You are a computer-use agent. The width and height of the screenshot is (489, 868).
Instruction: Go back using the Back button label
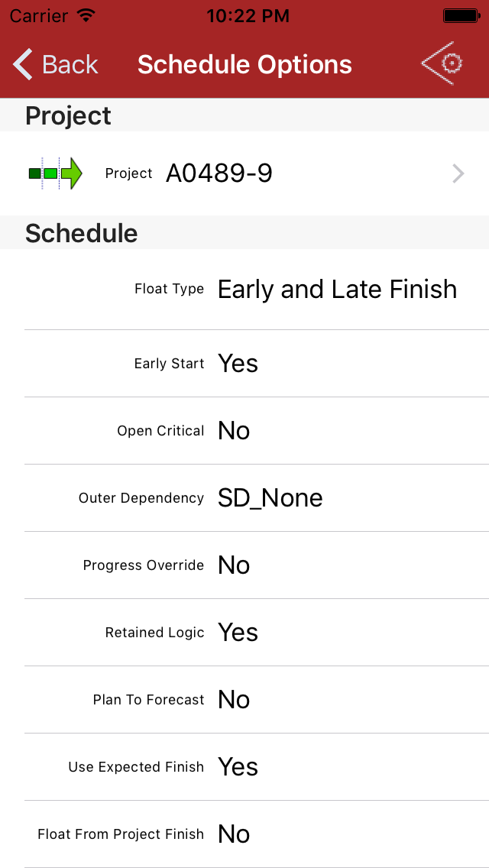click(70, 65)
